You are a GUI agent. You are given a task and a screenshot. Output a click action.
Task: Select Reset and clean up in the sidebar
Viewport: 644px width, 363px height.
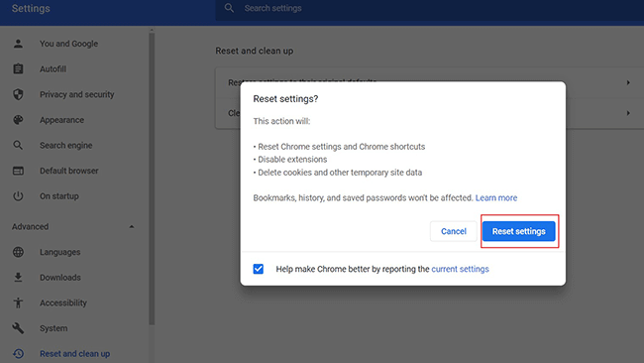click(x=74, y=353)
